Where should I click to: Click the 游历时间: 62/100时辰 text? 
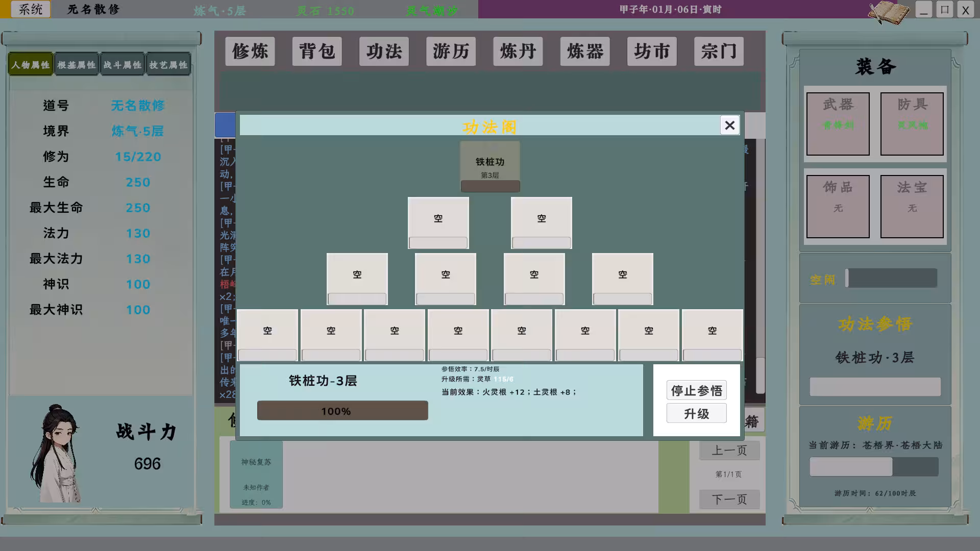point(875,493)
